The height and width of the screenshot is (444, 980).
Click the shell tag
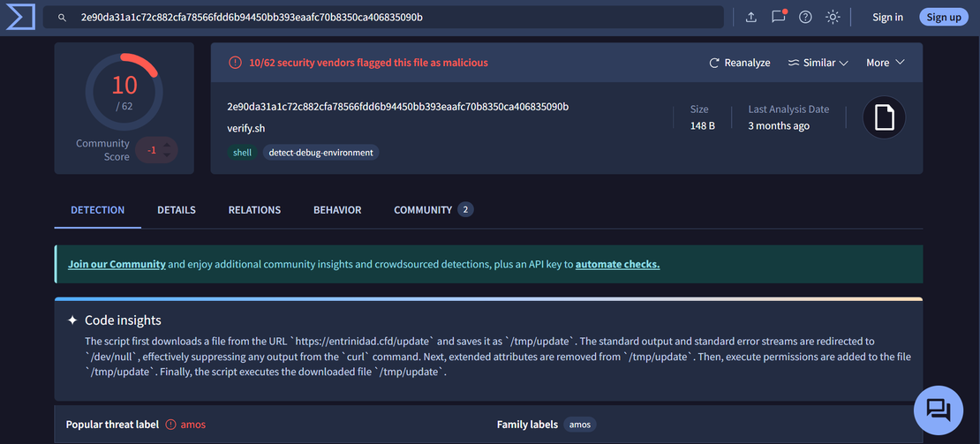tap(242, 153)
